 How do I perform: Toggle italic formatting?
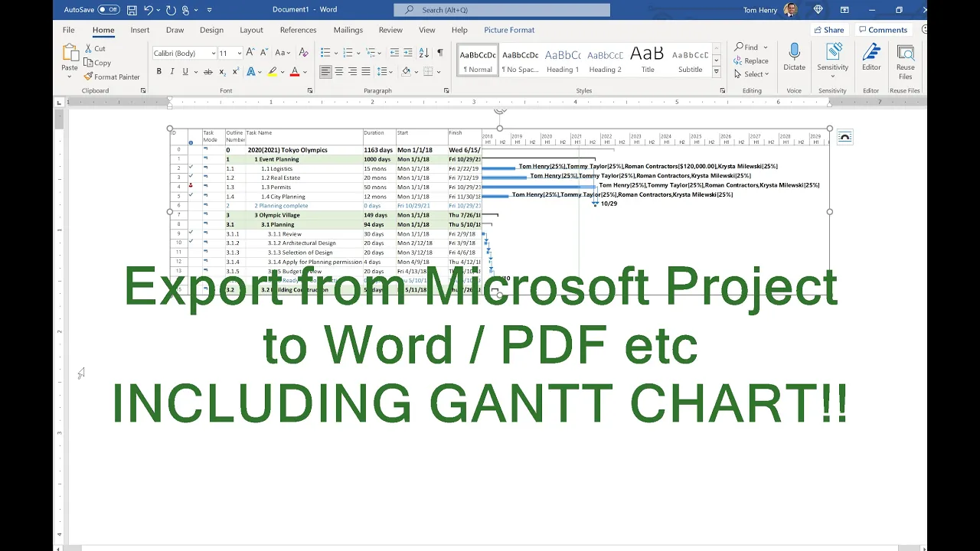click(172, 72)
